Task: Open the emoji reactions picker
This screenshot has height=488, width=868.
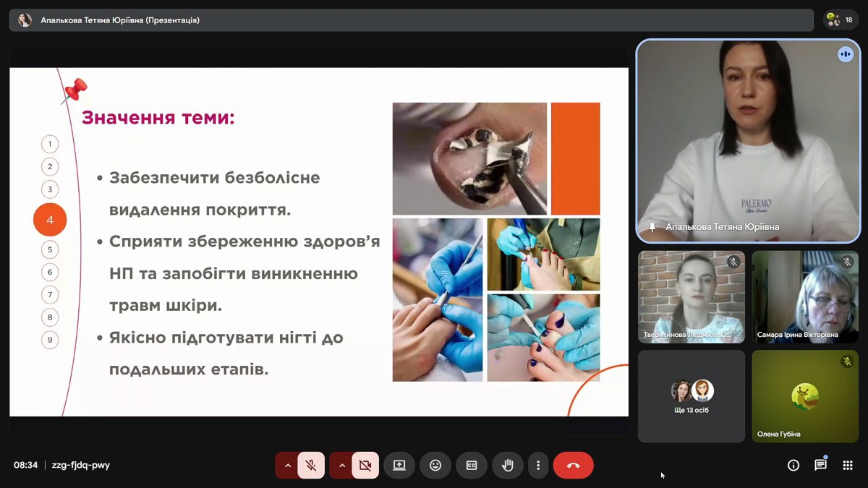Action: (x=435, y=466)
